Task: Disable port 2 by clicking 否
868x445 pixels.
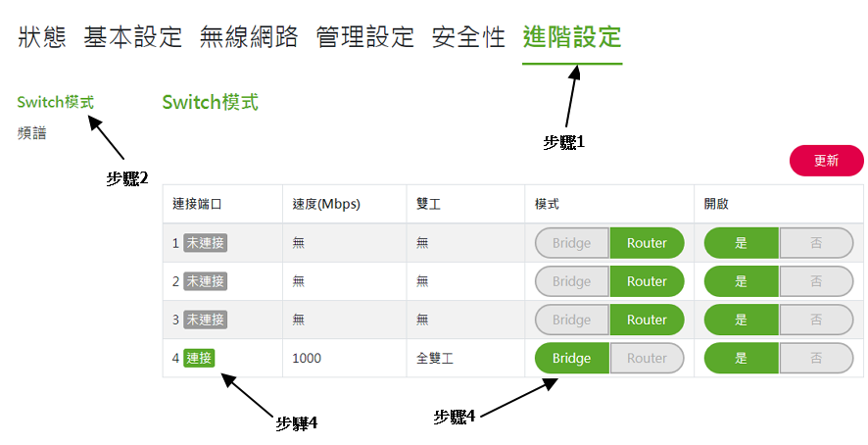Action: tap(816, 281)
